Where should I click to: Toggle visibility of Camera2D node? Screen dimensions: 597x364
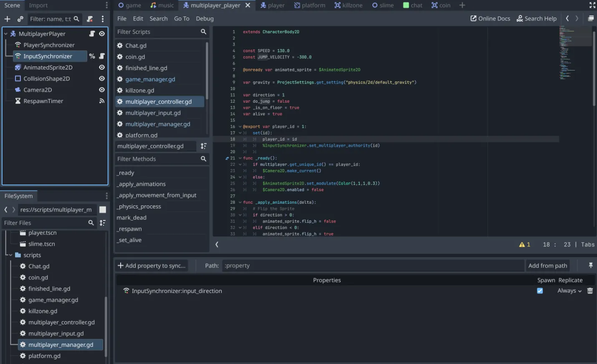click(101, 90)
